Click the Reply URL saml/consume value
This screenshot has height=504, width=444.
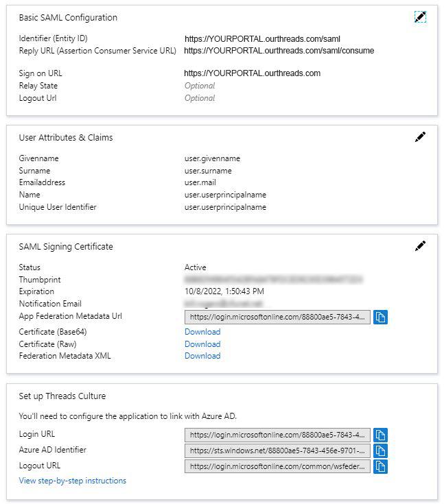[279, 51]
